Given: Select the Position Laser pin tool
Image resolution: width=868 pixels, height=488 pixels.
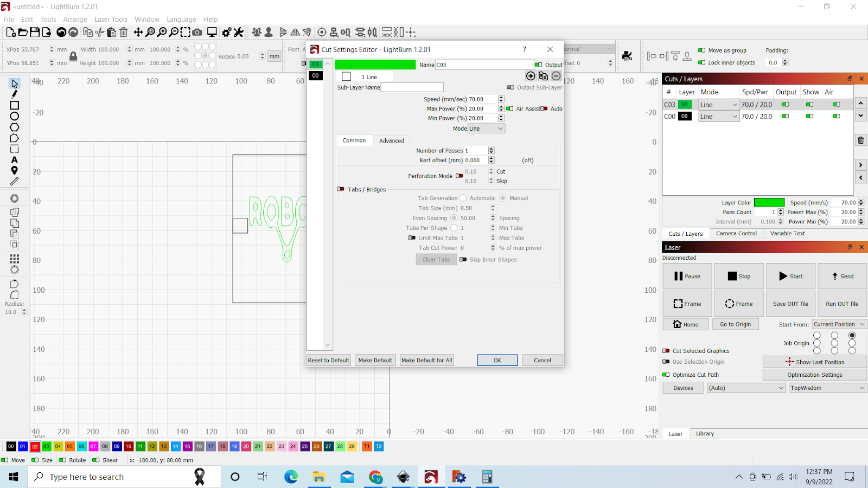Looking at the screenshot, I should (x=15, y=170).
